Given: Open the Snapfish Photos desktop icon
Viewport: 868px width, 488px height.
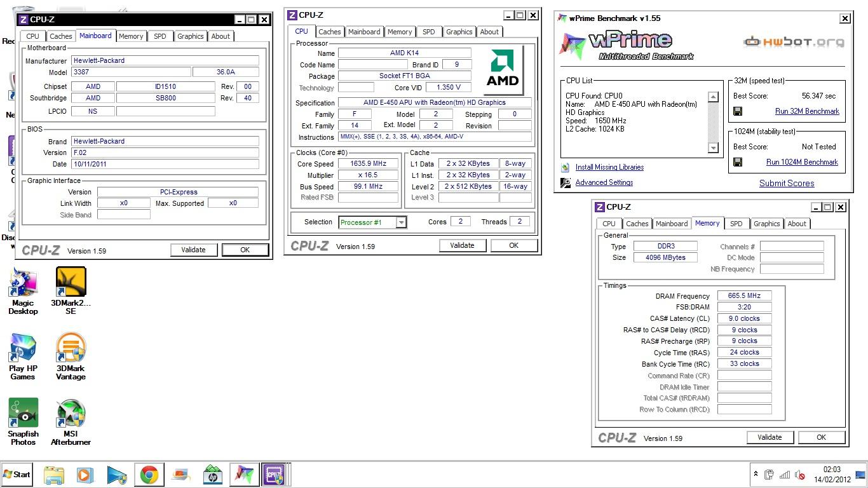Looking at the screenshot, I should (x=23, y=422).
